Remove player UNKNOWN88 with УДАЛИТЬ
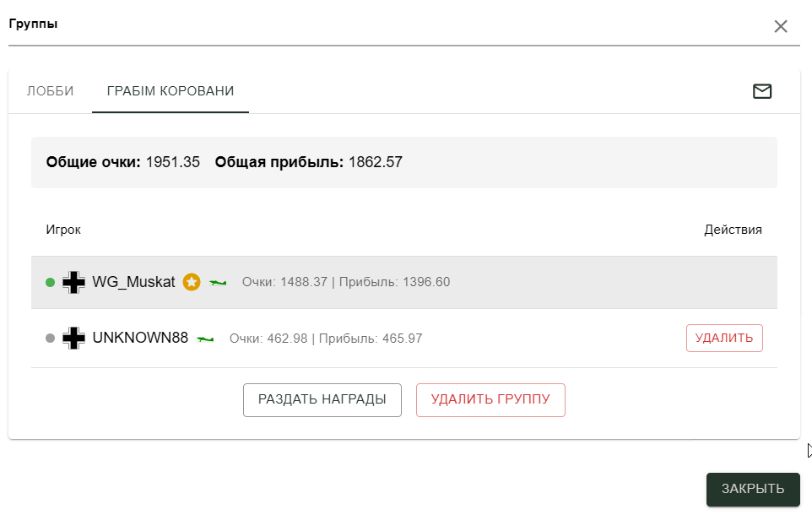Screen dimensions: 812x515 click(724, 338)
